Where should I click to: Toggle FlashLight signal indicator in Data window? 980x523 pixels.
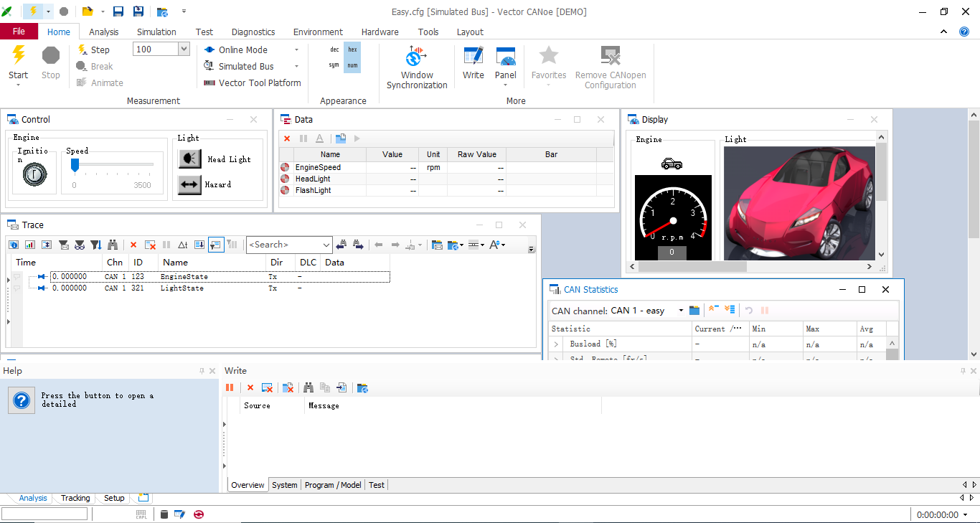tap(285, 190)
